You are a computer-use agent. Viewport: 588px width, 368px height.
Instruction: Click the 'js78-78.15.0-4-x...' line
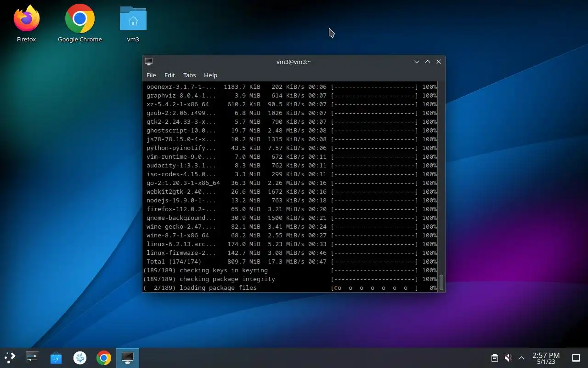(291, 139)
